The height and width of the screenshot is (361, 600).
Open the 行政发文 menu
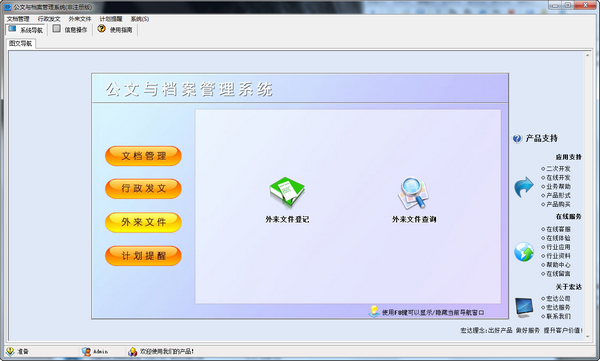49,19
